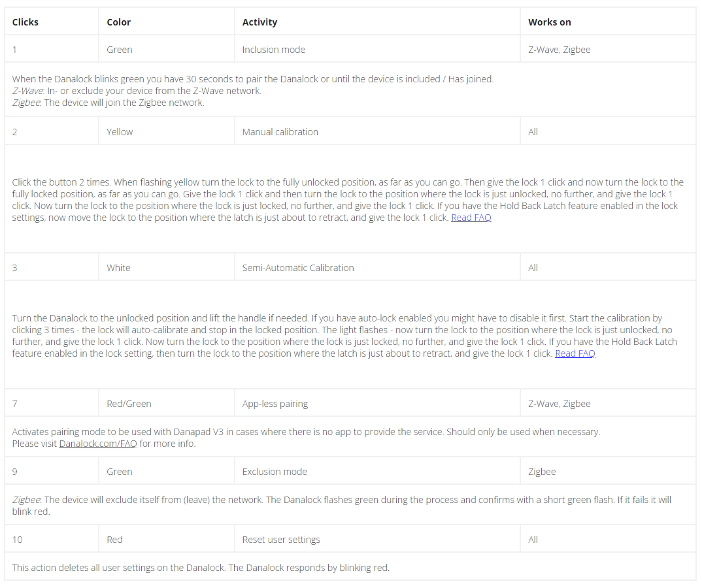Viewport: 702px width, 588px height.
Task: Open Read FAQ link in semi-automatic calibration text
Action: [575, 353]
